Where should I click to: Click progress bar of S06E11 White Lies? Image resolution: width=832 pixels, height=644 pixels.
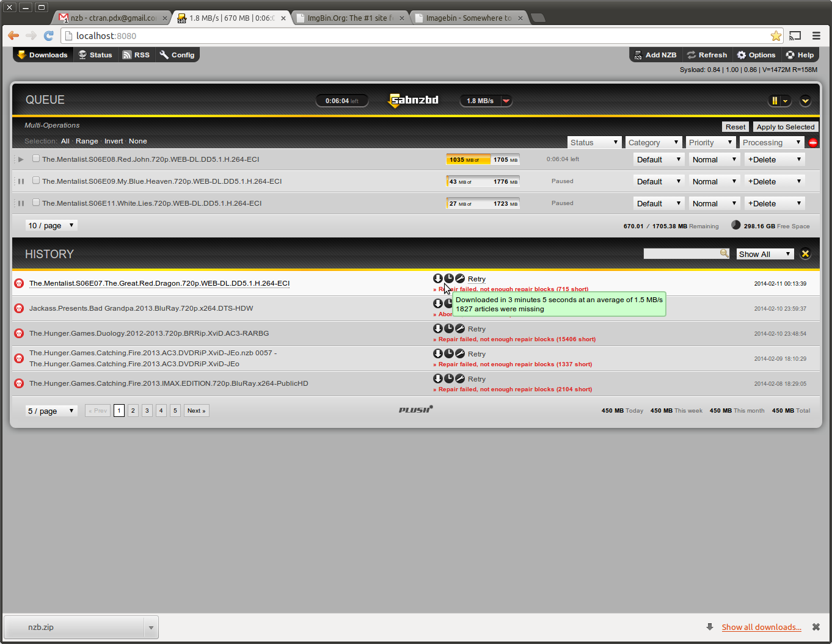pos(483,203)
